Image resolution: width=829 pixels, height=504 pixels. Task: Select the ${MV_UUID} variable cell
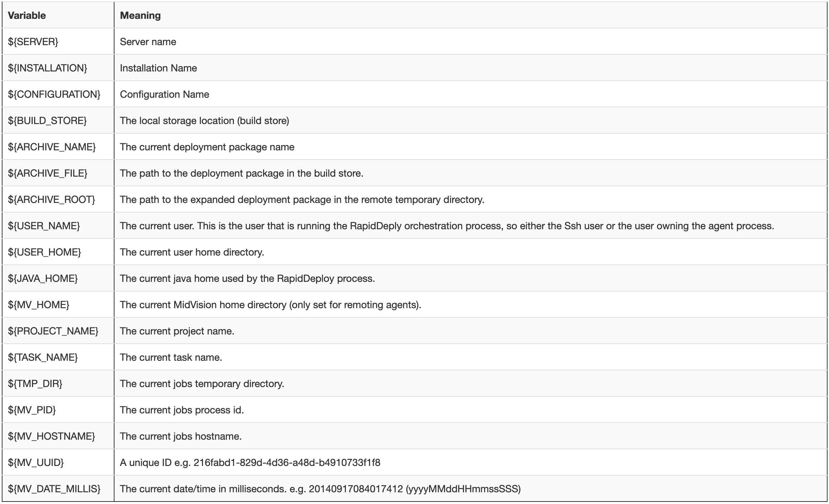click(x=58, y=462)
